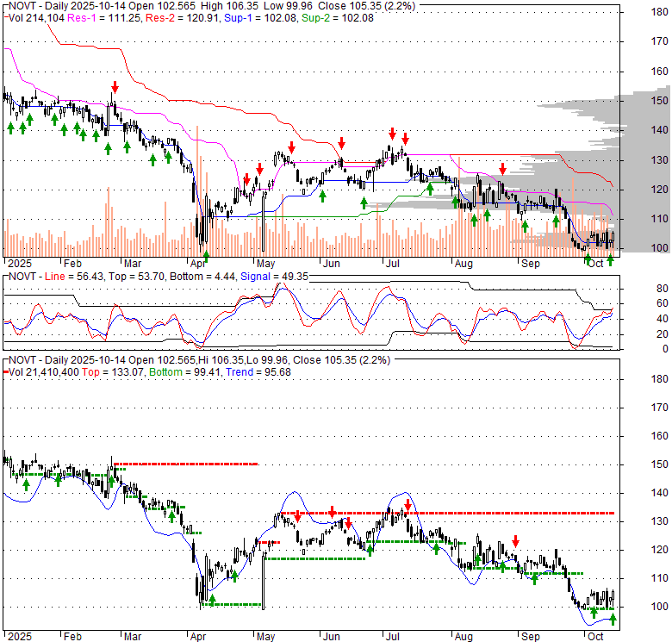Viewport: 672px width, 642px height.
Task: Click the green up arrow in September on bottom chart
Action: click(x=534, y=579)
